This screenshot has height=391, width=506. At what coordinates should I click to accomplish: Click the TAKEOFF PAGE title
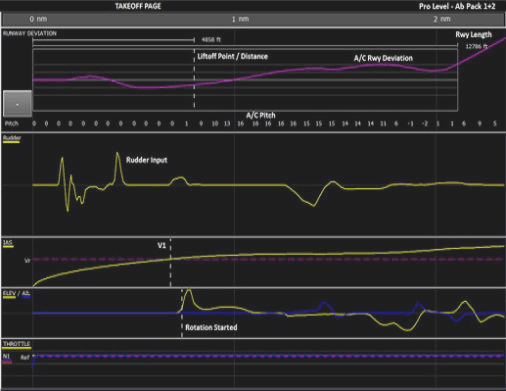tap(138, 6)
